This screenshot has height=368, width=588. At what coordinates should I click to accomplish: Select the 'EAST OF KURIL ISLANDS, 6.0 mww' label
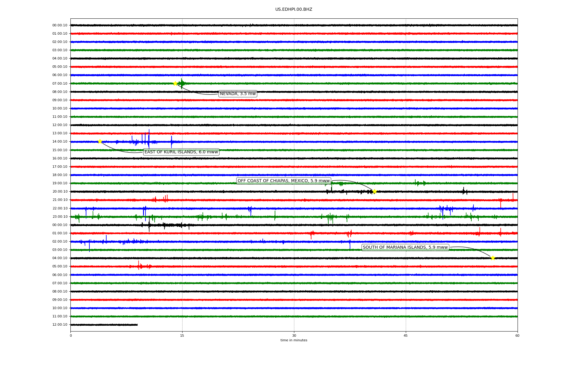[181, 152]
